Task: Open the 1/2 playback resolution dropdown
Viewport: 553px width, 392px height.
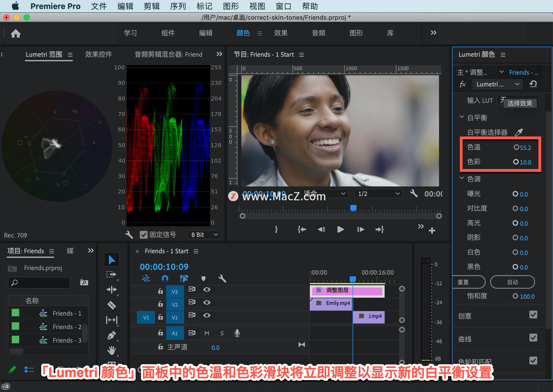Action: point(378,194)
